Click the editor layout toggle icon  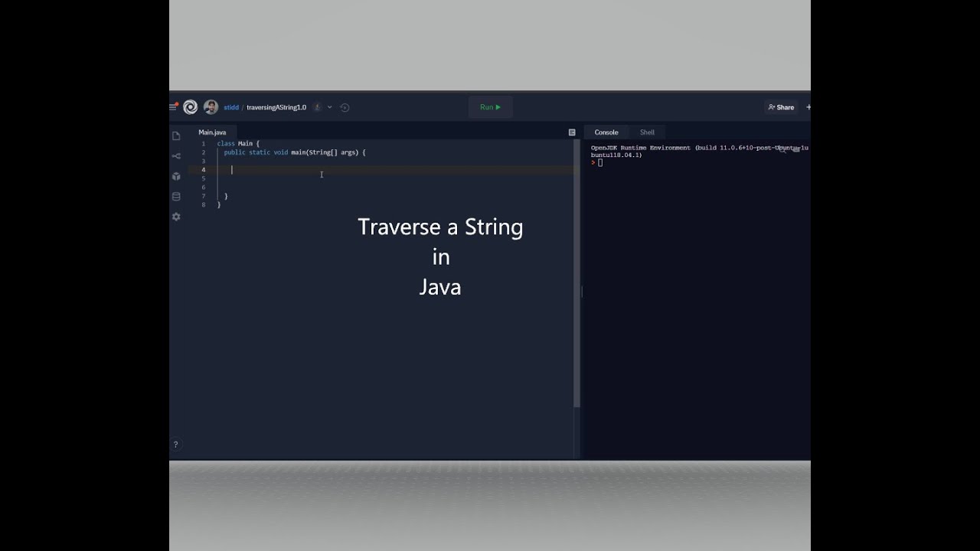tap(572, 132)
